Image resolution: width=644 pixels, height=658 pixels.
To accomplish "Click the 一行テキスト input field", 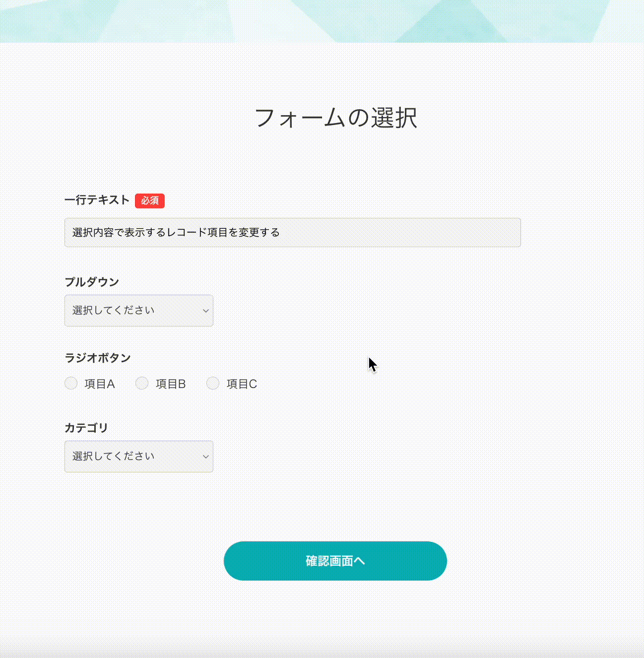I will click(x=292, y=232).
